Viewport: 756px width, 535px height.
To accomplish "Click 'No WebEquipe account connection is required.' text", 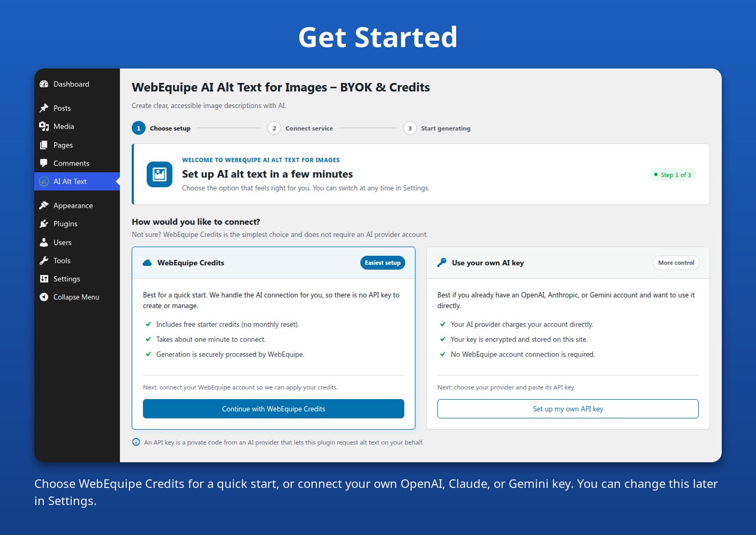I will pyautogui.click(x=523, y=354).
